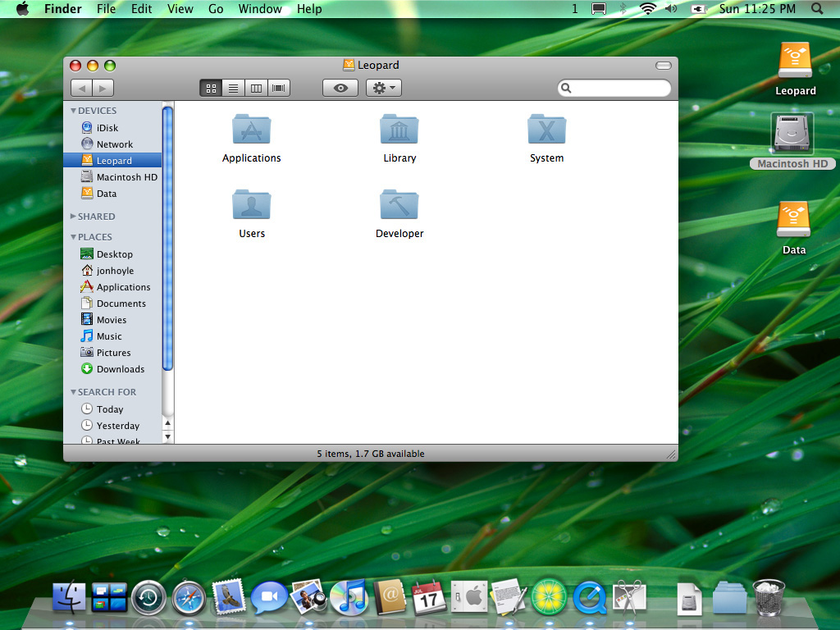Open Time Machine in the Dock
Screen dimensions: 840x630
(148, 597)
